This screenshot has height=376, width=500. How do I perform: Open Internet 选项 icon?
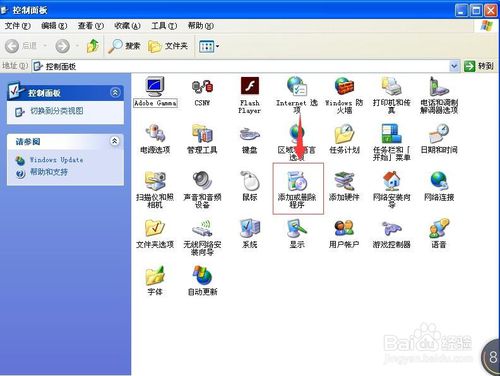coord(297,95)
